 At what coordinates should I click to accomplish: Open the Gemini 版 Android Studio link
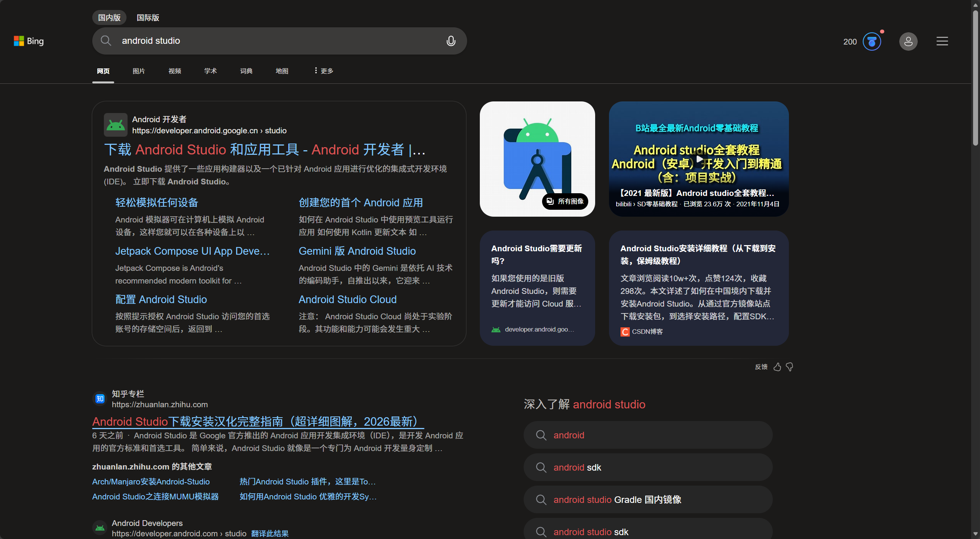(x=357, y=251)
